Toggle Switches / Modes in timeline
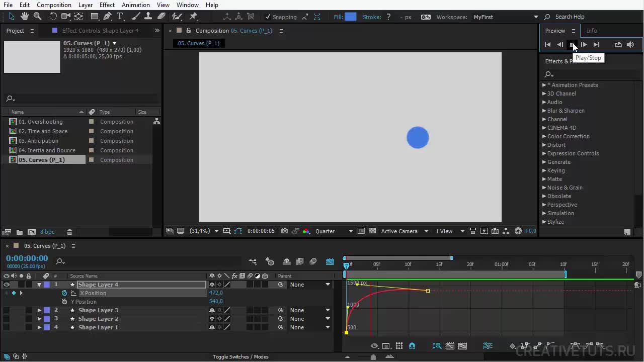This screenshot has width=644, height=362. 240,356
